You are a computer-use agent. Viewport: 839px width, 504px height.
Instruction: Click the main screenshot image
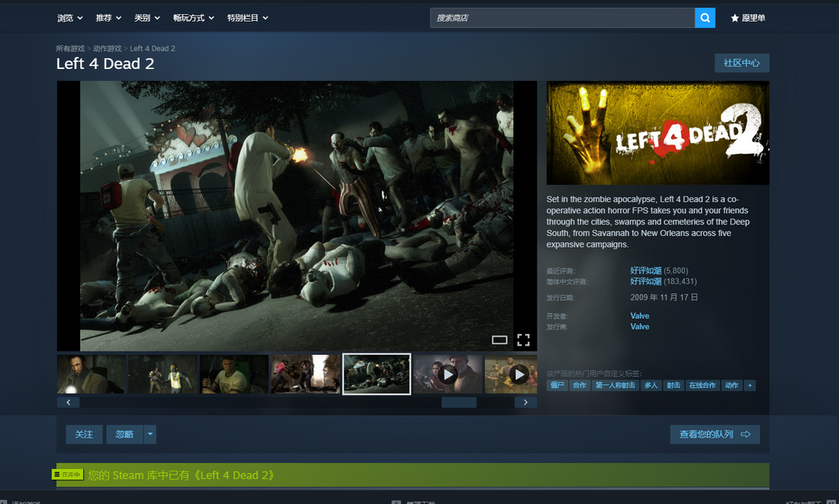(x=297, y=216)
